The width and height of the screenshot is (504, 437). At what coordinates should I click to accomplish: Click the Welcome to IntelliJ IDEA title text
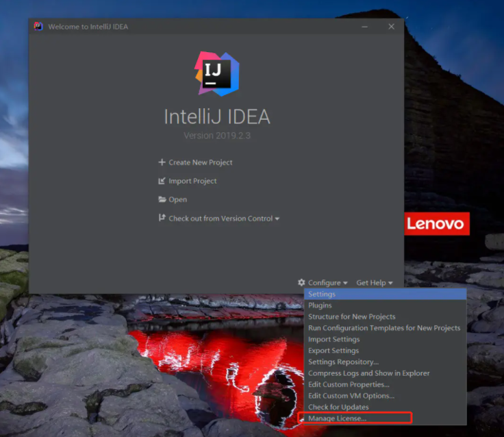[88, 27]
